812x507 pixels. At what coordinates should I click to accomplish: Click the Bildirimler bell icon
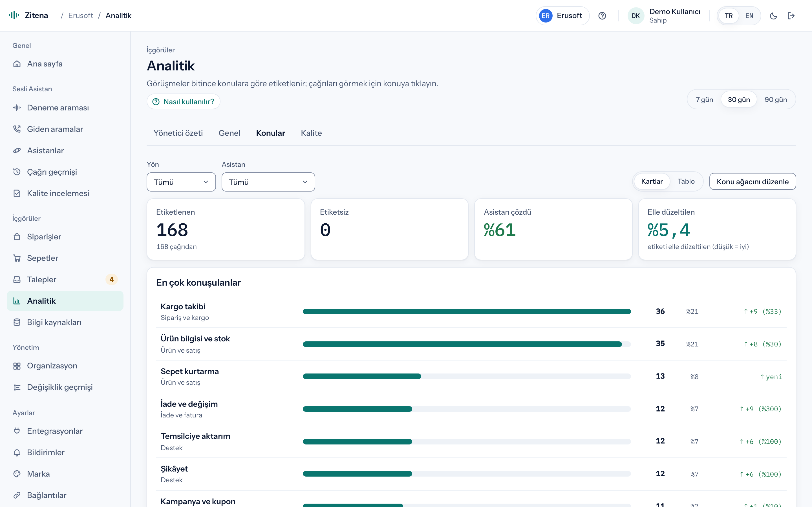click(x=17, y=452)
